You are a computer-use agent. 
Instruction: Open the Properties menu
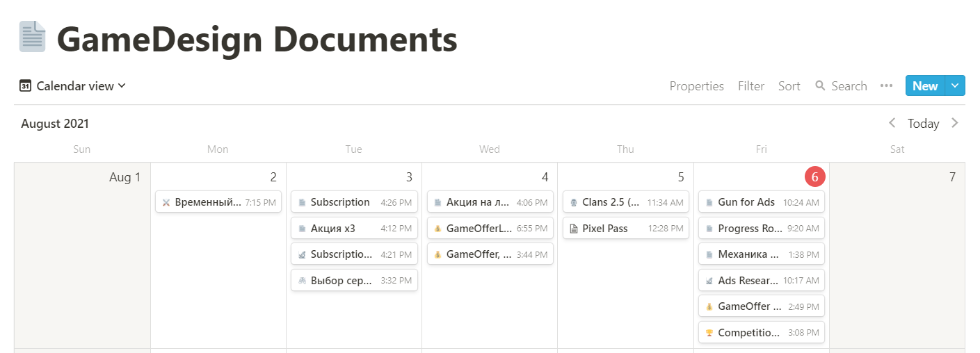pyautogui.click(x=696, y=86)
